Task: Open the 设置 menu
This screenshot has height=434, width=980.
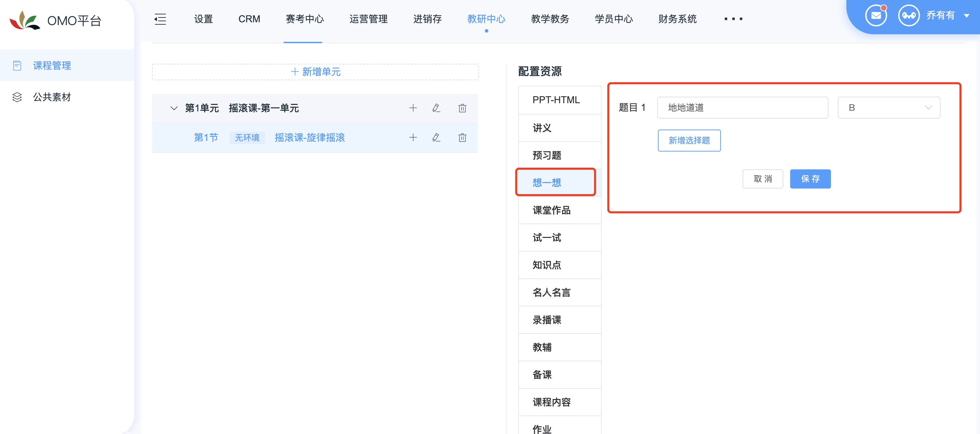Action: [203, 19]
